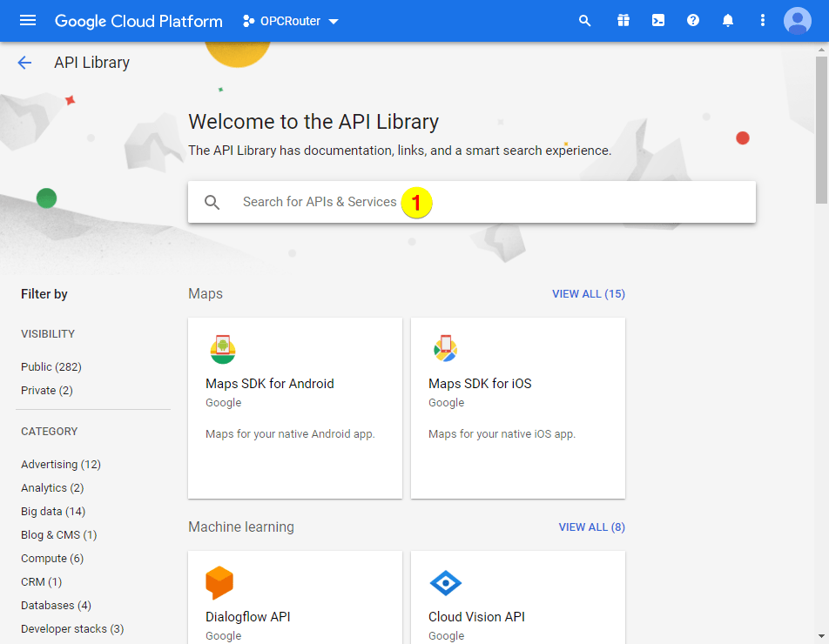View notifications via the bell icon
829x644 pixels.
tap(728, 20)
